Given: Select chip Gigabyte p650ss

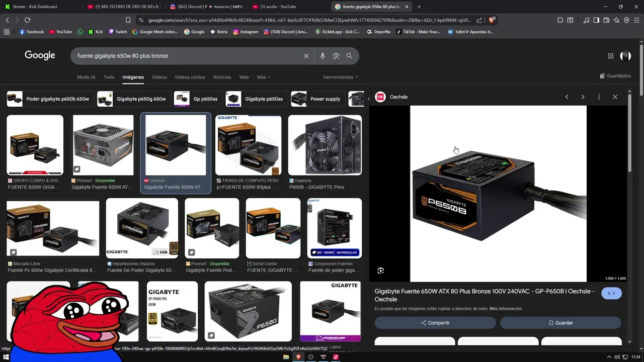Looking at the screenshot, I should (257, 99).
